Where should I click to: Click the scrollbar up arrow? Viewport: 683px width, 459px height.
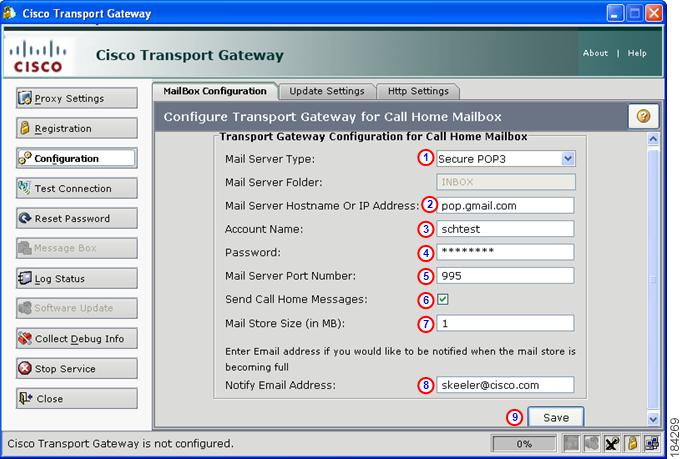click(x=653, y=139)
